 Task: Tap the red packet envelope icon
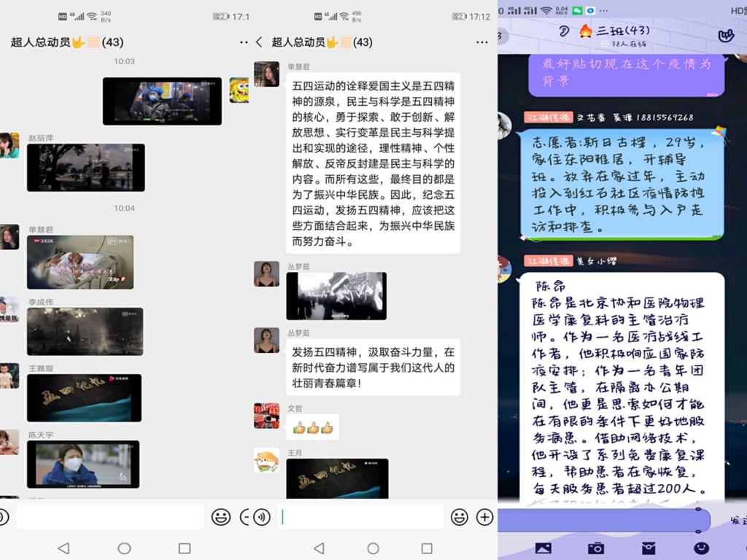[x=649, y=548]
